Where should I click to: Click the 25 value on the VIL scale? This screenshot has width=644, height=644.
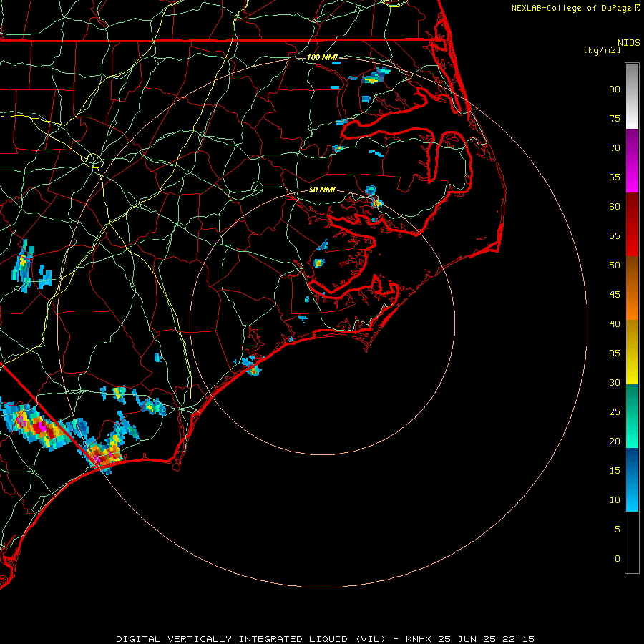(615, 411)
